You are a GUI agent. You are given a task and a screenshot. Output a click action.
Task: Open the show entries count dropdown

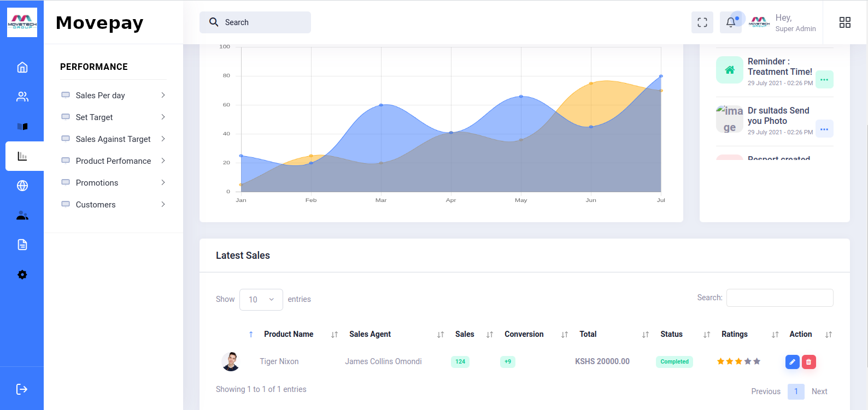point(261,300)
